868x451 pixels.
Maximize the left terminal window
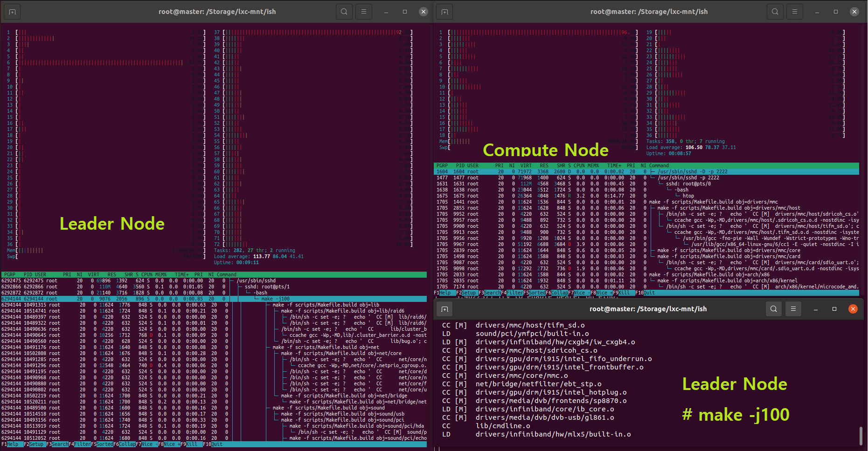click(x=405, y=12)
